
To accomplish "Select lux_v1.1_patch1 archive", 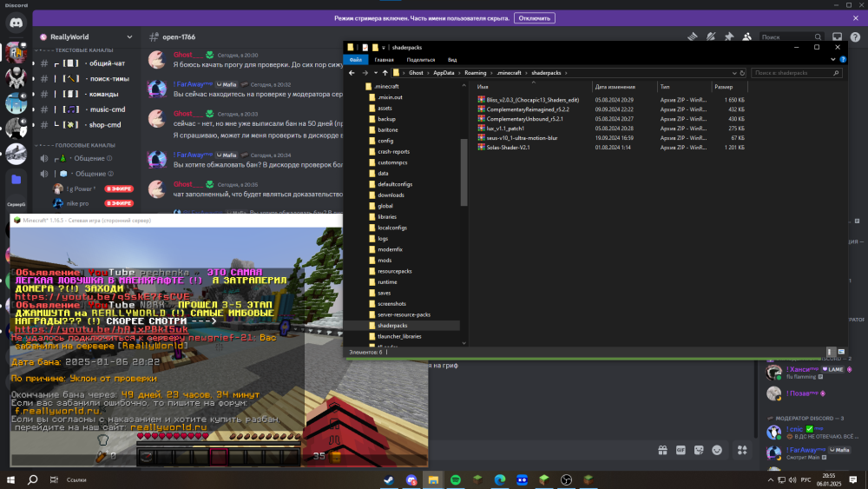I will tap(505, 129).
